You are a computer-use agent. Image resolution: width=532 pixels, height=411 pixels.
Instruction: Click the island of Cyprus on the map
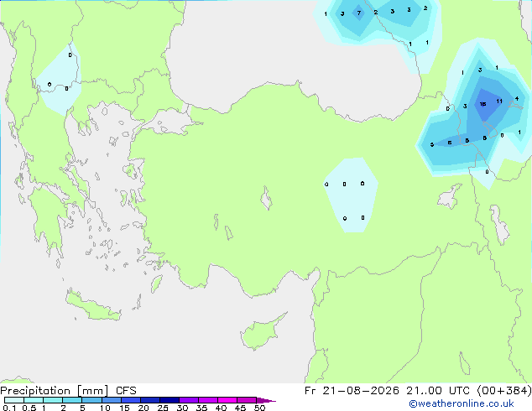click(x=259, y=333)
